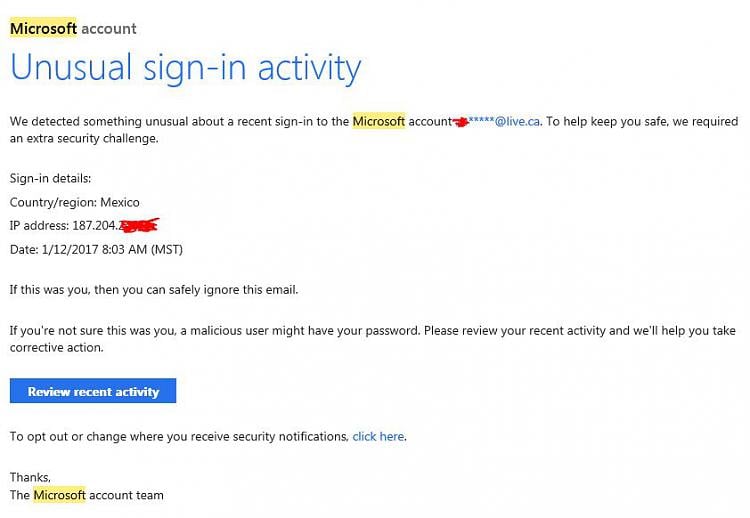Click the date 1/12/2017 8:03 AM line
Image resolution: width=750 pixels, height=518 pixels.
(96, 249)
